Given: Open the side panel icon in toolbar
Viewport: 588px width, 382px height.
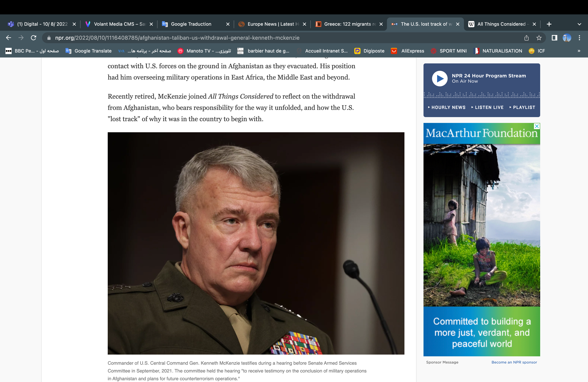Looking at the screenshot, I should tap(554, 38).
